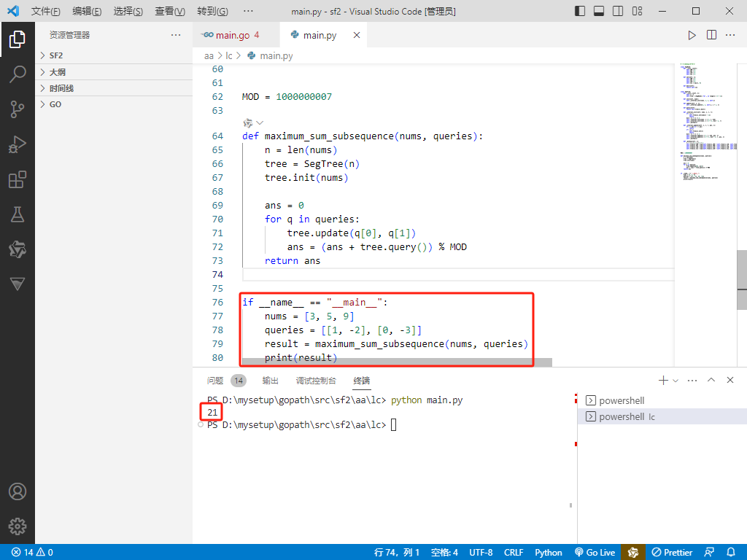This screenshot has width=747, height=560.
Task: Click the AI codelens icon above line 64
Action: [247, 122]
